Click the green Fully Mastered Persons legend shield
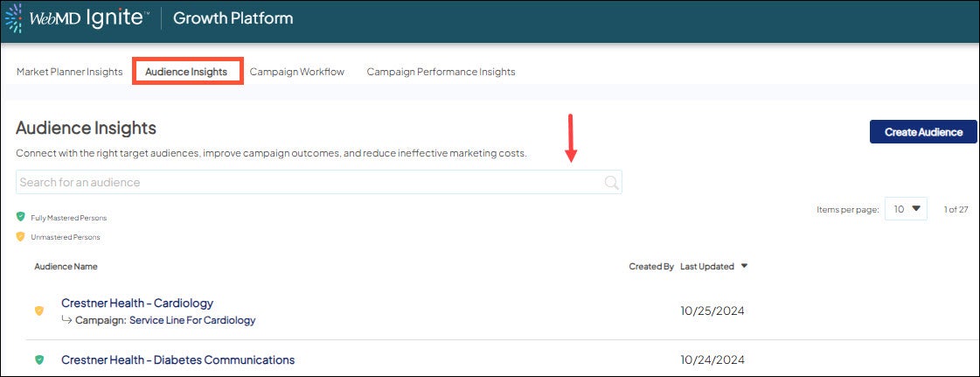The width and height of the screenshot is (980, 377). [21, 217]
